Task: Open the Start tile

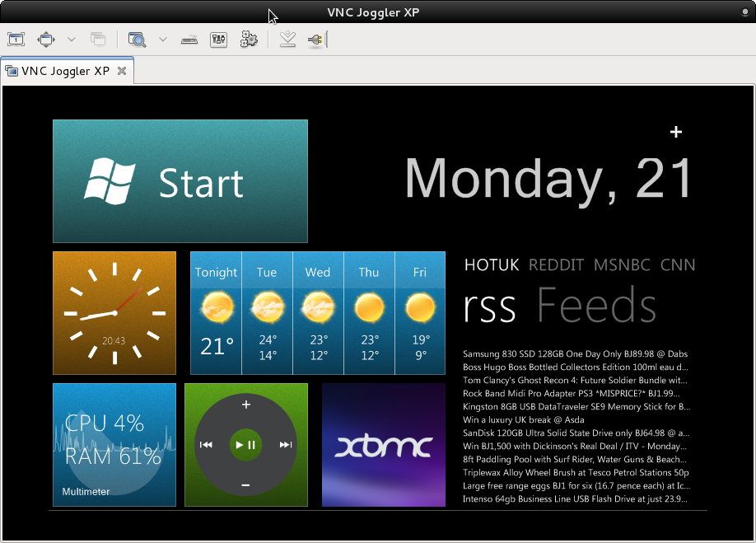Action: (x=180, y=181)
